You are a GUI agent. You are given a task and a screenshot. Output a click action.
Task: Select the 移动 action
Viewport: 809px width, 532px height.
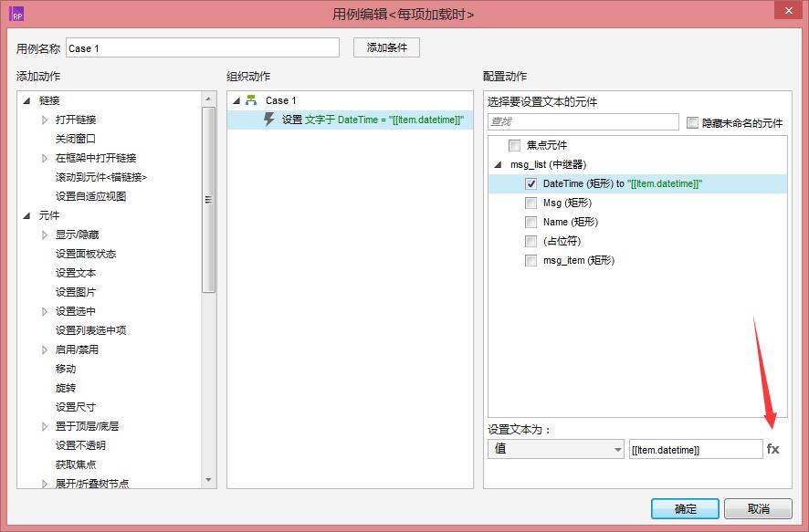66,369
